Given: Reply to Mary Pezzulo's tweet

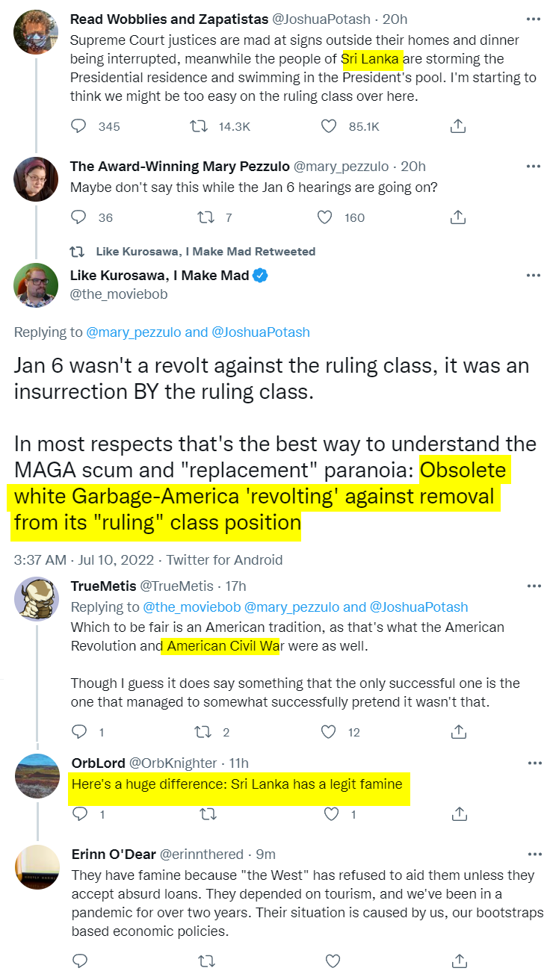Looking at the screenshot, I should pyautogui.click(x=78, y=217).
